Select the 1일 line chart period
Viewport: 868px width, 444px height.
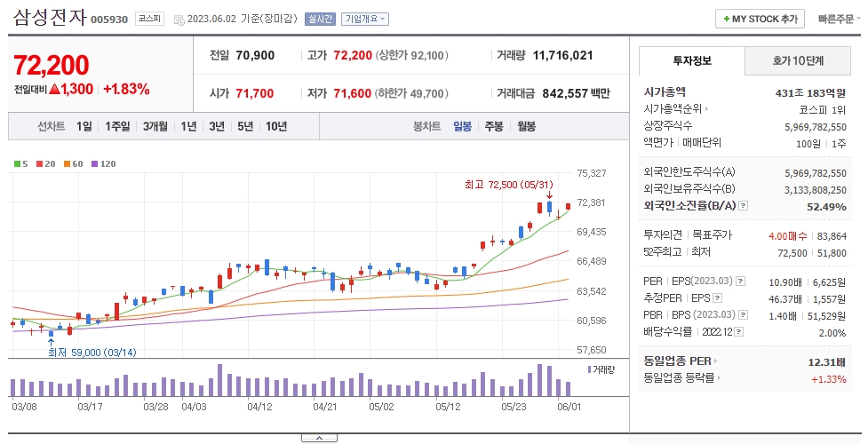click(x=84, y=126)
